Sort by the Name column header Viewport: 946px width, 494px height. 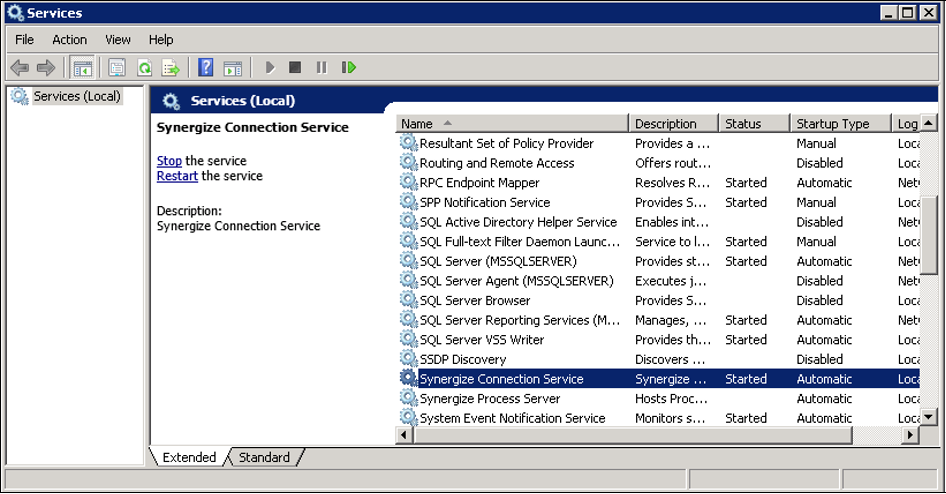[x=512, y=124]
